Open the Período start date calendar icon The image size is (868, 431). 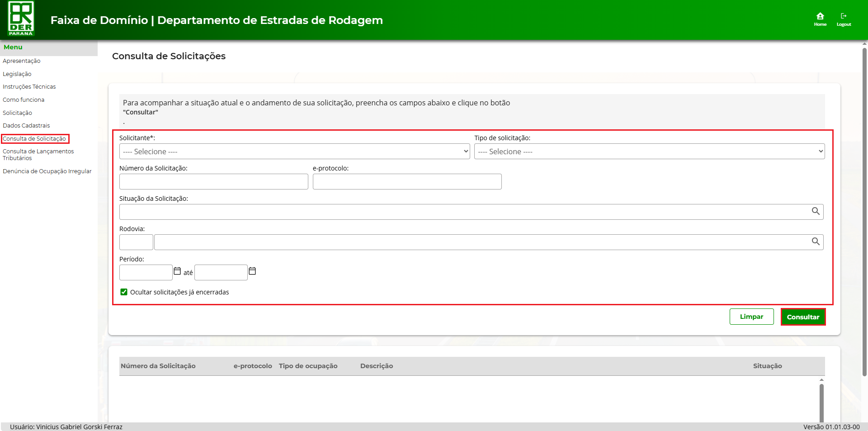tap(177, 271)
